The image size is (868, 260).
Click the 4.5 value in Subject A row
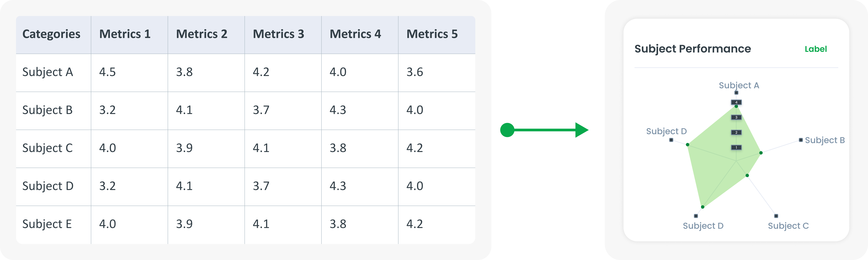tap(107, 72)
